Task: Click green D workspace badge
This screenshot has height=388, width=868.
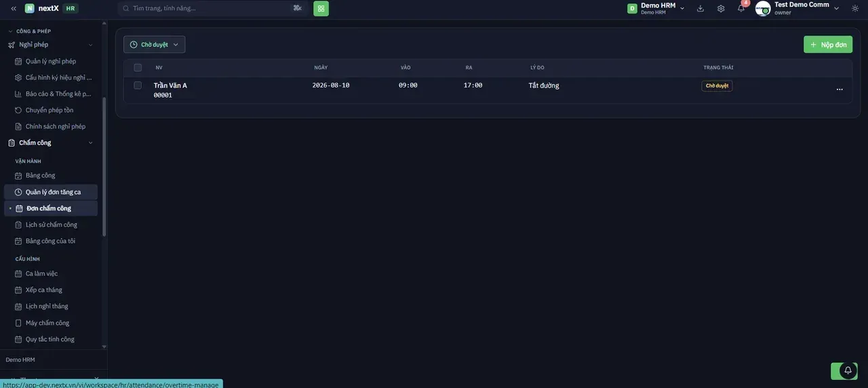Action: (632, 8)
